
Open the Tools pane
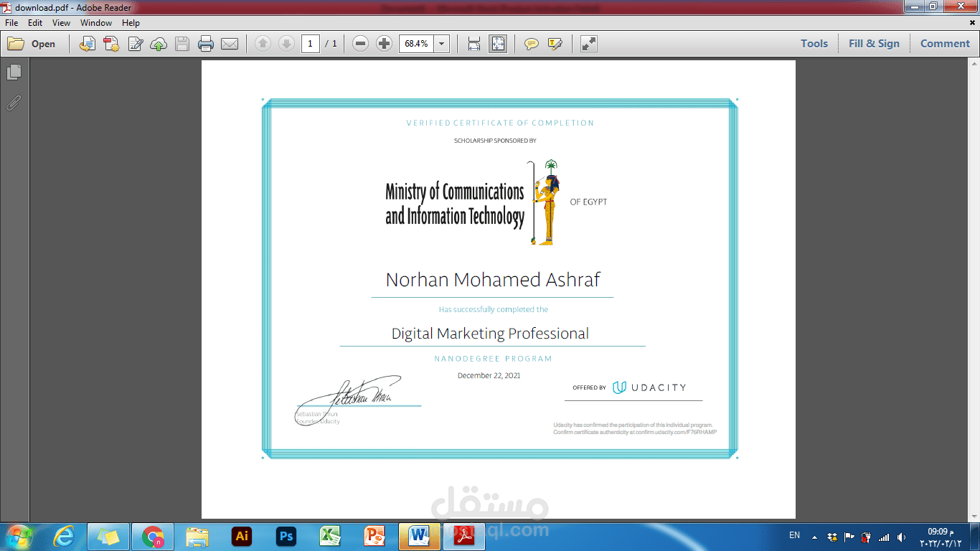814,44
